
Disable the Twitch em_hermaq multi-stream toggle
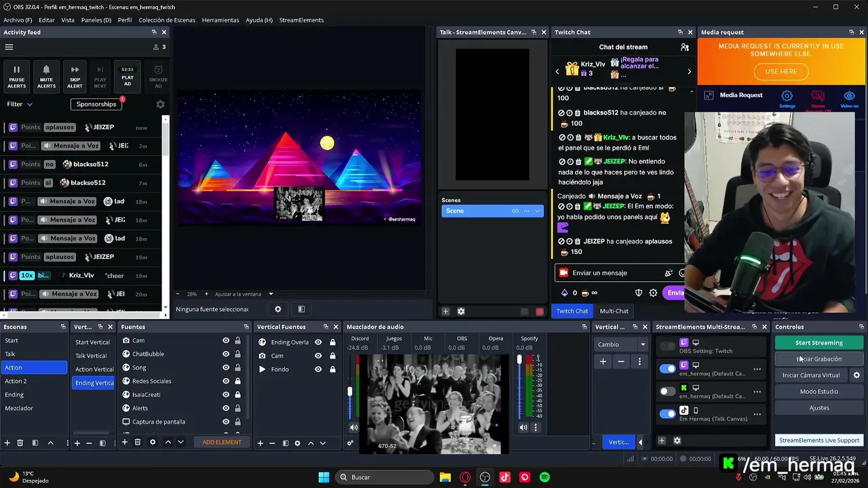[x=668, y=369]
